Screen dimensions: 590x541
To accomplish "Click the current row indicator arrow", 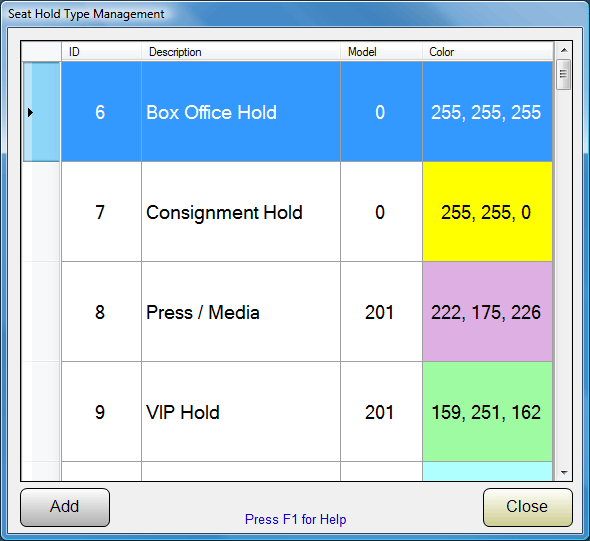I will [30, 112].
